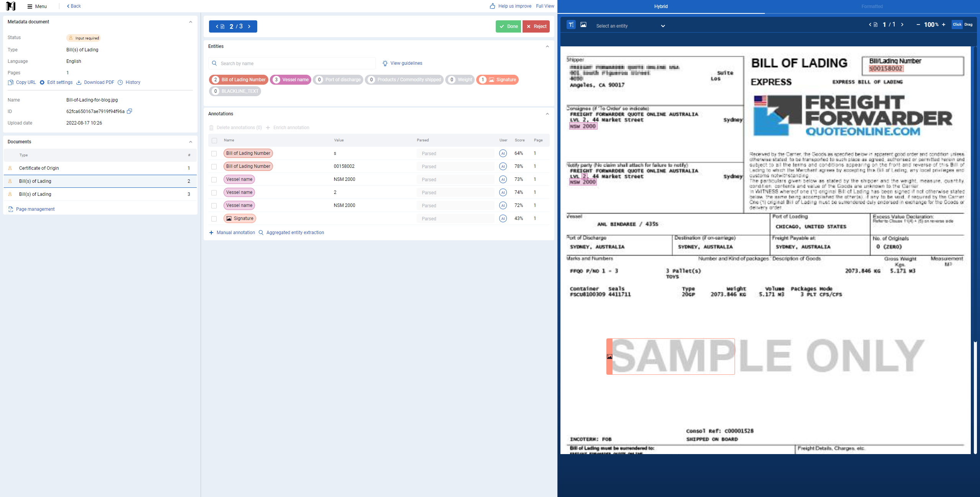The image size is (980, 497).
Task: Toggle select-all annotations checkbox in header
Action: pos(214,140)
